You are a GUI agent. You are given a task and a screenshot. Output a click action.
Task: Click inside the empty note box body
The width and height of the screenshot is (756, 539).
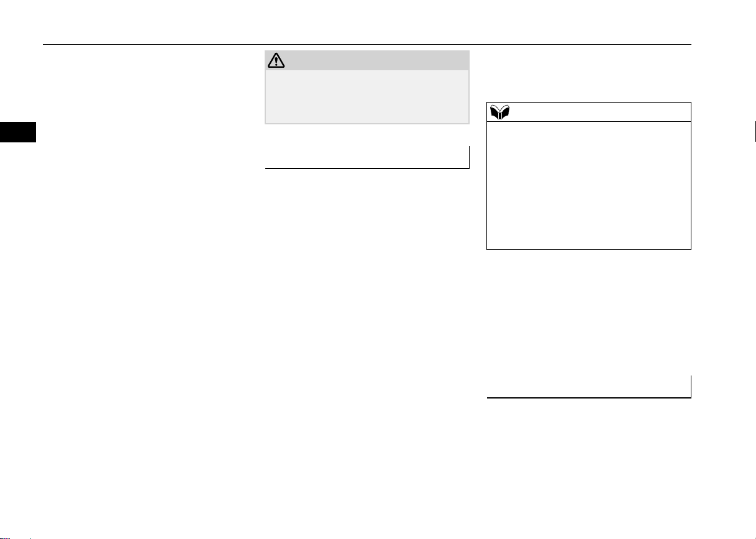click(588, 185)
